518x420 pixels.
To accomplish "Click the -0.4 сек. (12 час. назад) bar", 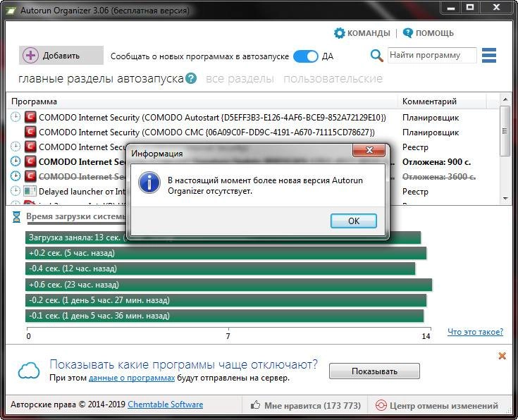I will click(220, 268).
